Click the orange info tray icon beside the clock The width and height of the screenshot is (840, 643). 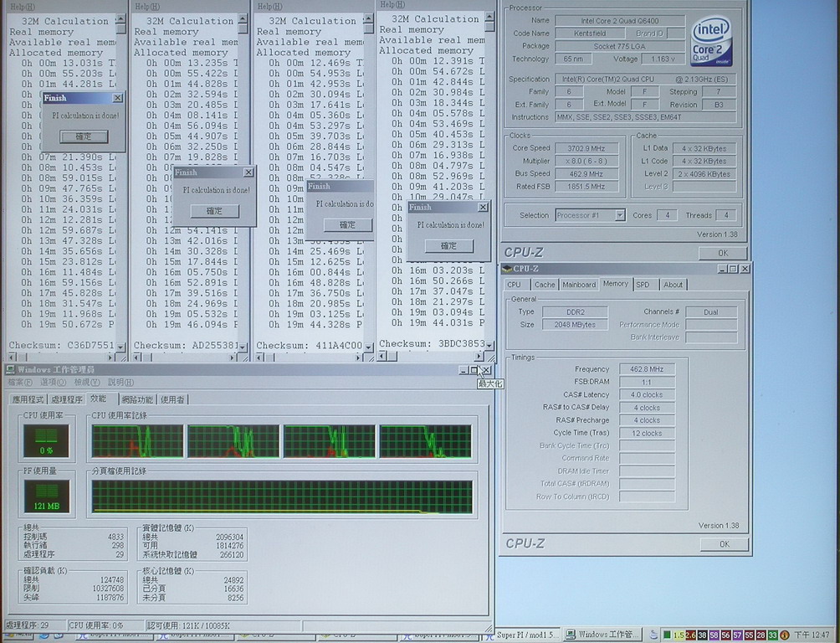pyautogui.click(x=784, y=635)
